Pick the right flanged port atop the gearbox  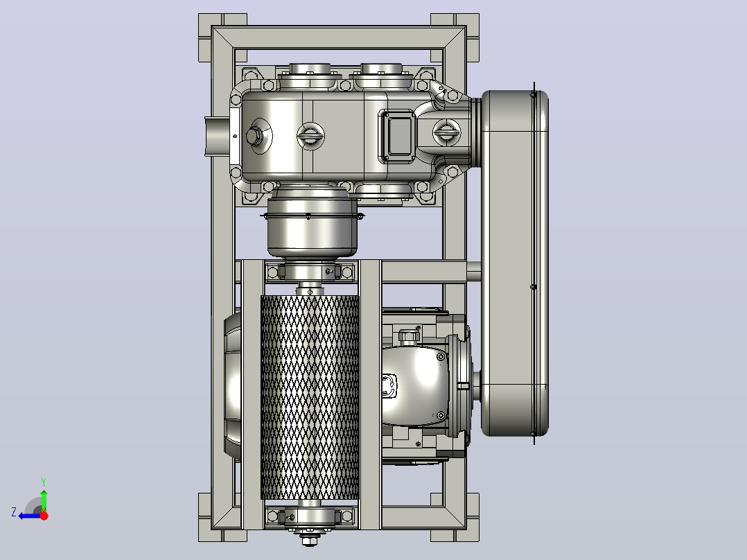[381, 76]
